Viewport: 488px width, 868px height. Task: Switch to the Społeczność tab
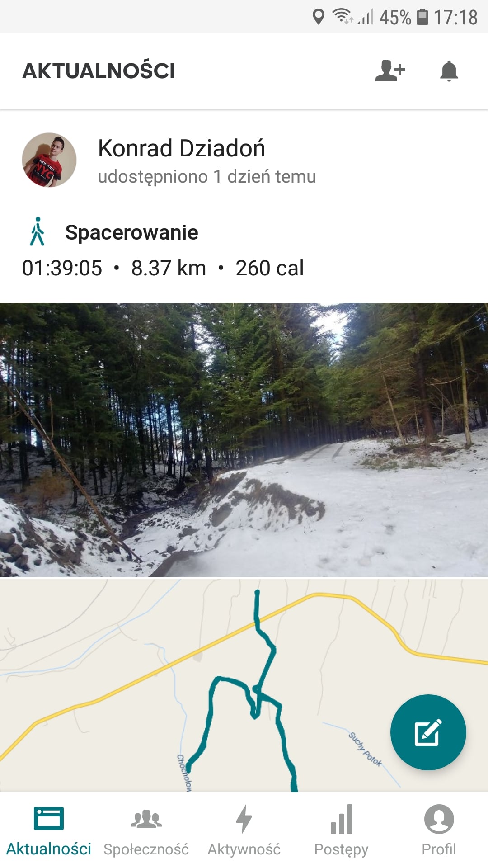[146, 830]
